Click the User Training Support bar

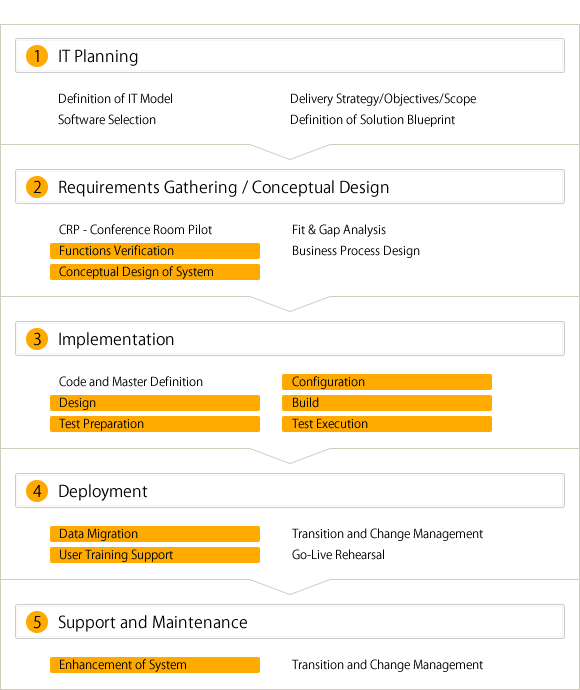(155, 555)
